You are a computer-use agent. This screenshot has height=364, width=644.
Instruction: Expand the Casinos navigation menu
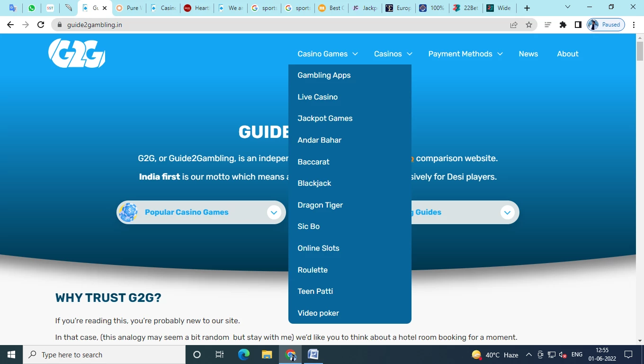pyautogui.click(x=393, y=54)
